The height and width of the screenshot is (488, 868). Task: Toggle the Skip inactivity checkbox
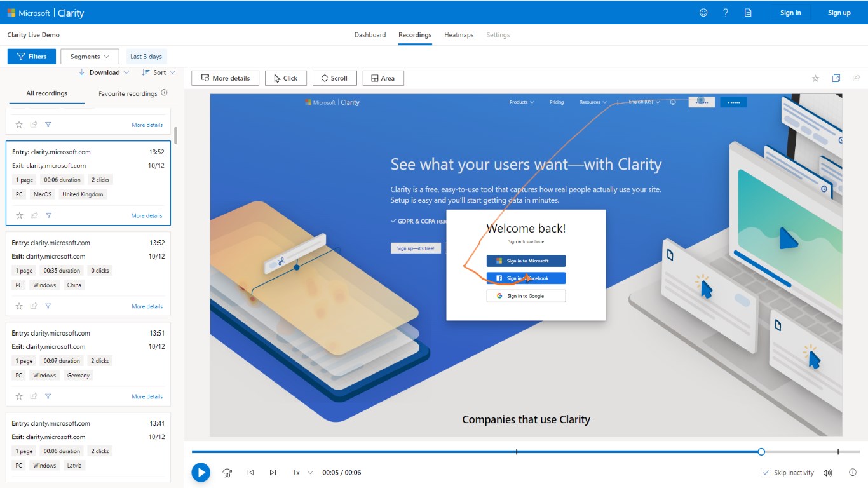[766, 473]
